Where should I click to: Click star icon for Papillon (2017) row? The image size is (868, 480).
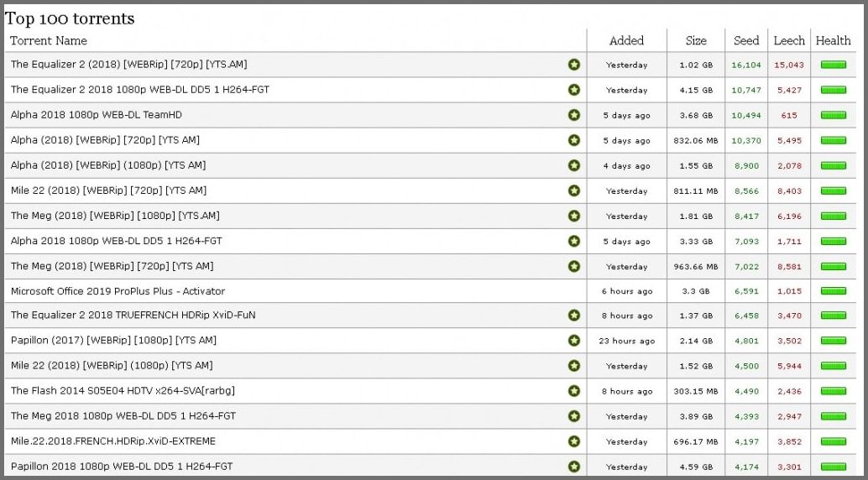[574, 341]
